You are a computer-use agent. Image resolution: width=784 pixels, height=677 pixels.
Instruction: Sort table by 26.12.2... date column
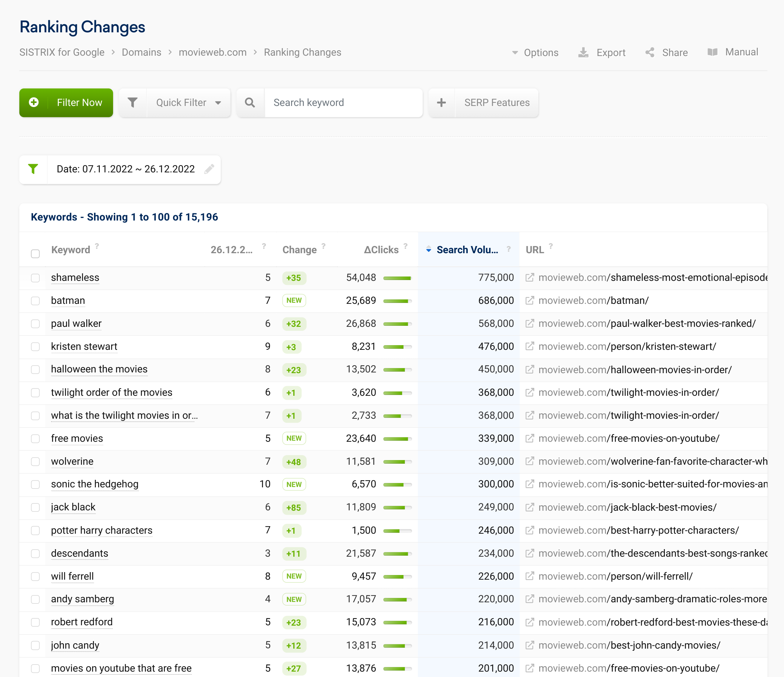232,250
